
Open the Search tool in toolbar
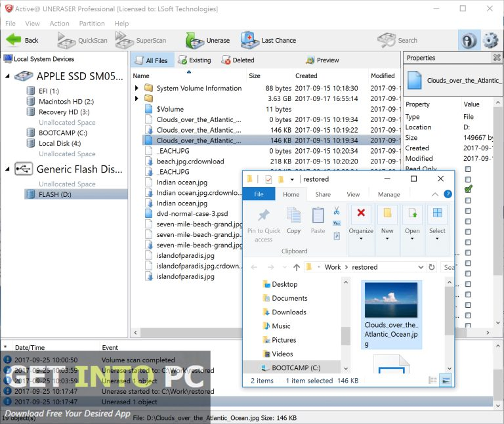click(397, 40)
